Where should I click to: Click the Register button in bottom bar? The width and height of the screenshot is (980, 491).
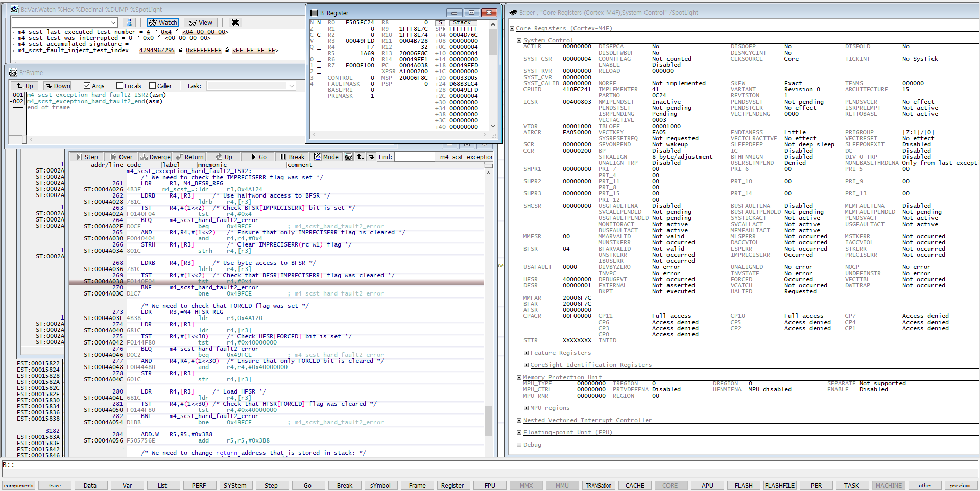tap(452, 485)
